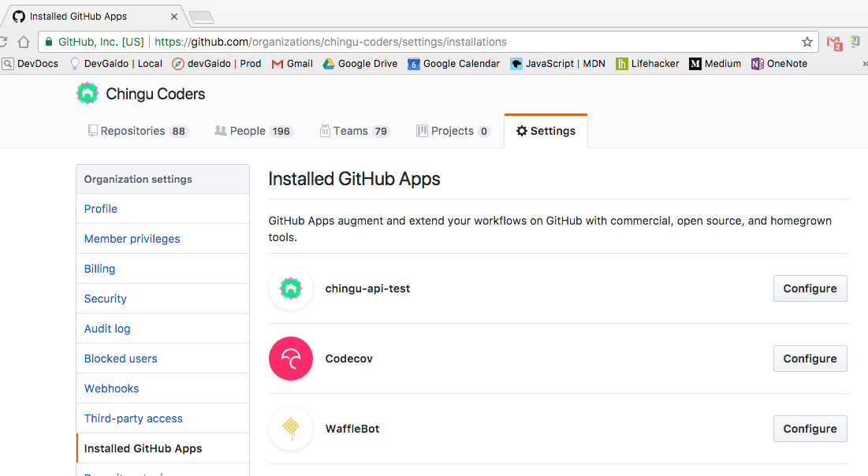Image resolution: width=868 pixels, height=476 pixels.
Task: Open the Medium bookmark
Action: 715,64
